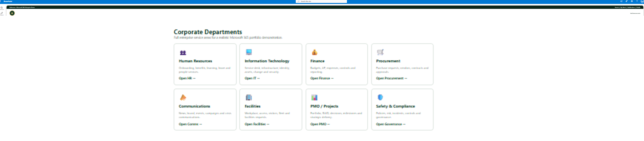Click the Information Technology card title
This screenshot has width=644, height=141.
[x=267, y=61]
